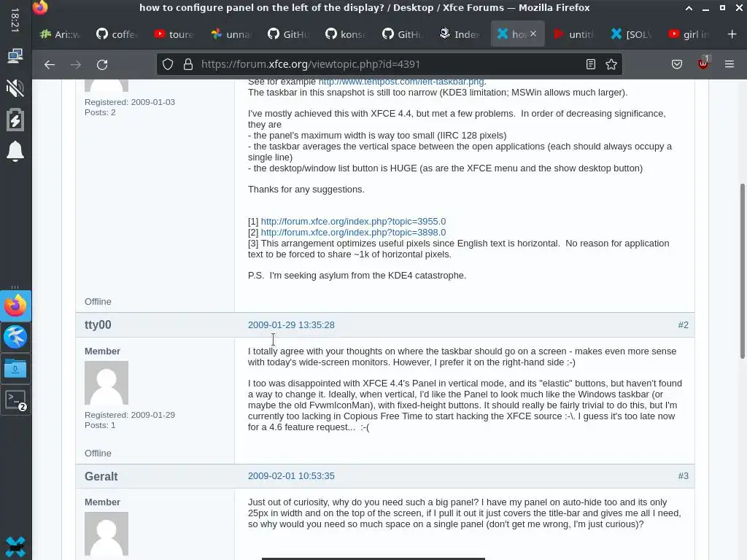The height and width of the screenshot is (560, 747).
Task: Click tty00's avatar image
Action: coord(107,383)
